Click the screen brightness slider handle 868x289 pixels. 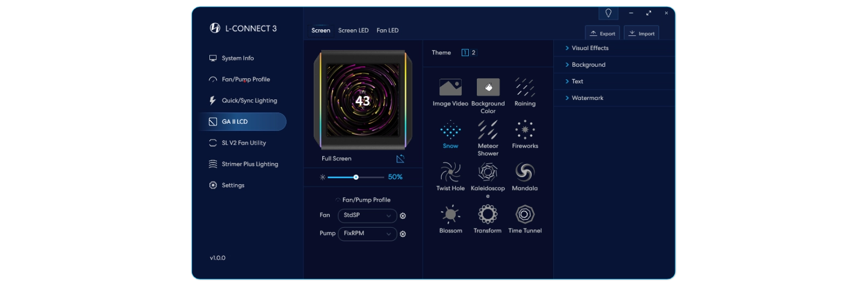(356, 177)
